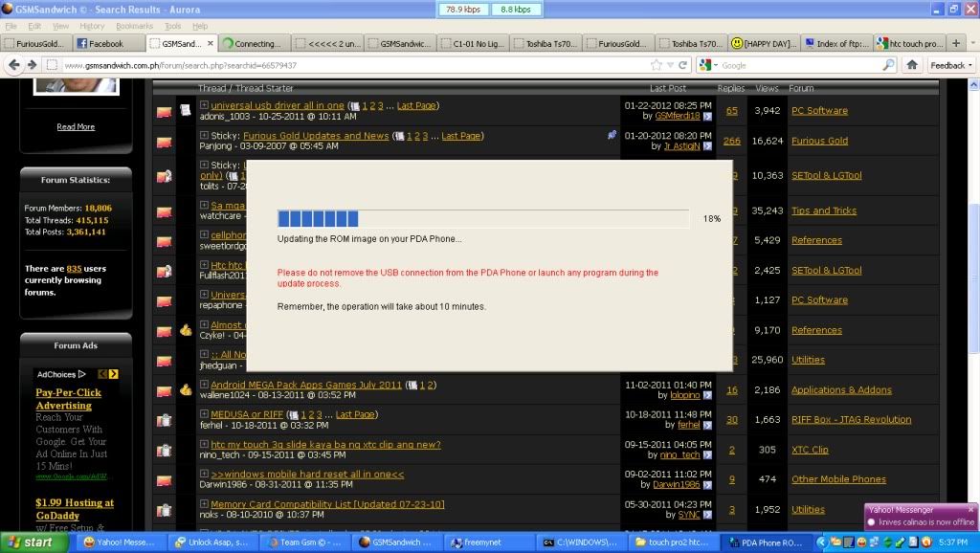Expand preview of htc my touch 3g thread
Screen dimensions: 980x553
click(204, 444)
